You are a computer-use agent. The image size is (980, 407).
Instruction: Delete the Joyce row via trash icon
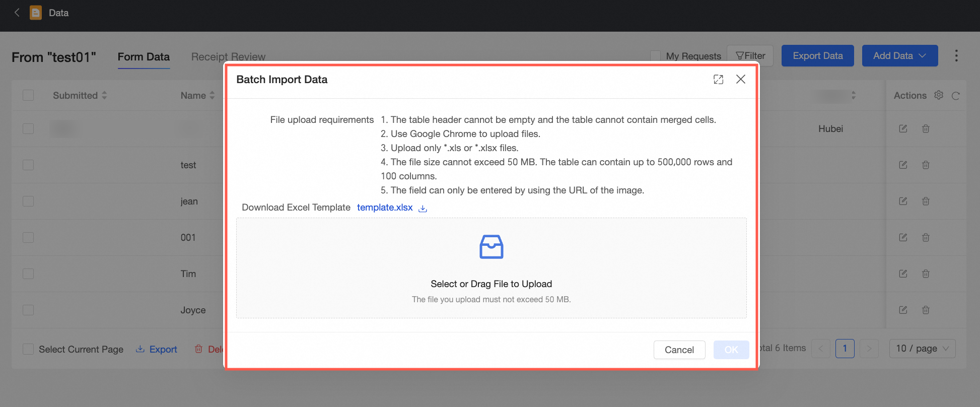926,310
